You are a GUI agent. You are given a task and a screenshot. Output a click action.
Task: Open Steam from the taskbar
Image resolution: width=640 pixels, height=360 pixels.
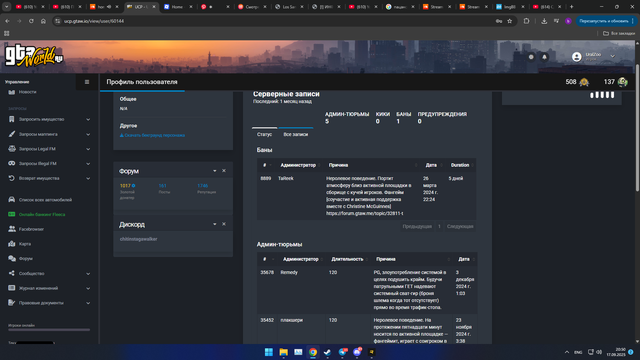click(328, 352)
